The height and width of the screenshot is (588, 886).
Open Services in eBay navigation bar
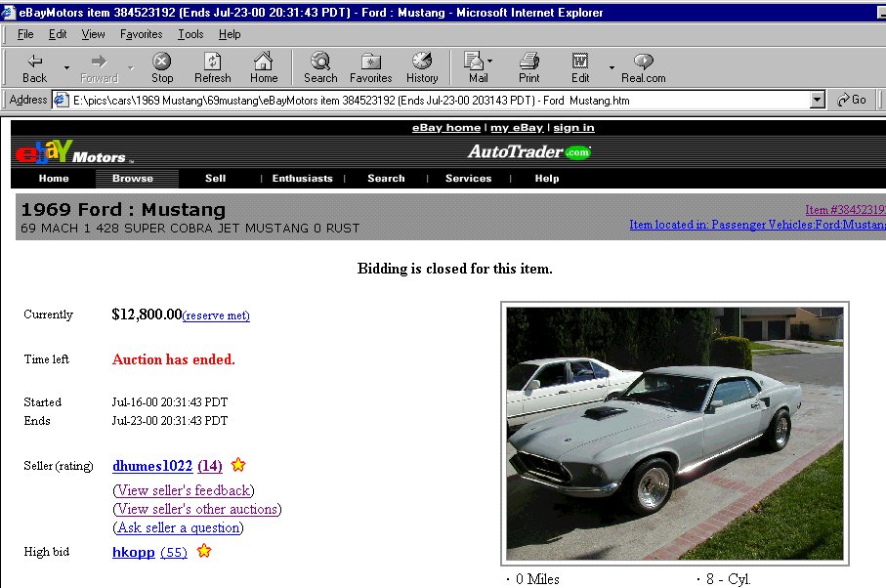[x=469, y=179]
